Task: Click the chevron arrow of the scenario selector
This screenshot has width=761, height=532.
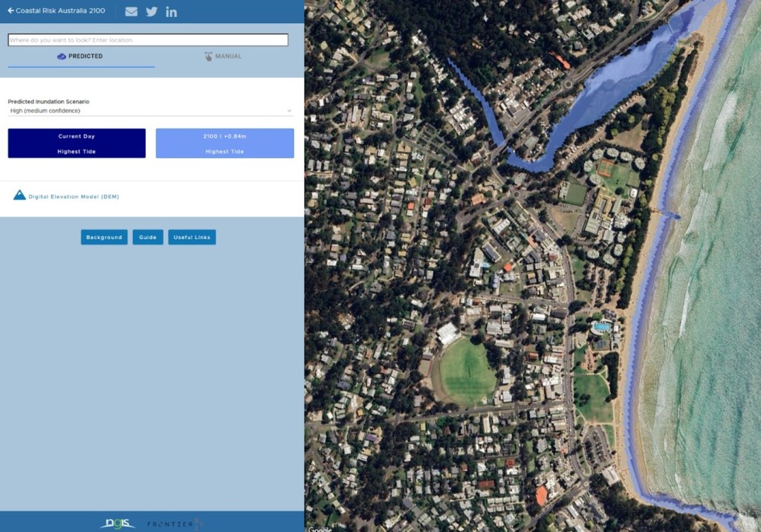Action: (x=289, y=111)
